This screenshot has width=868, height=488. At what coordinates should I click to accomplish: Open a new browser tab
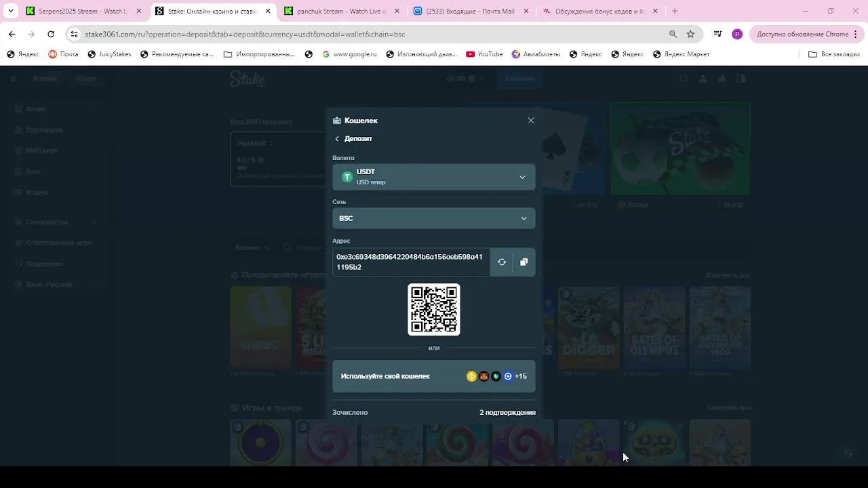[674, 11]
